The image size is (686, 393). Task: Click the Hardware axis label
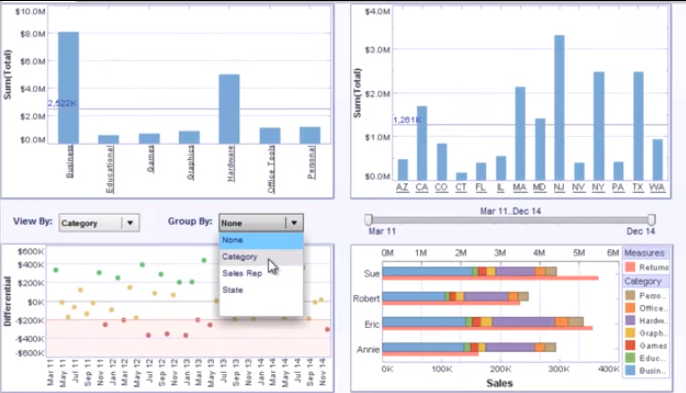(231, 163)
